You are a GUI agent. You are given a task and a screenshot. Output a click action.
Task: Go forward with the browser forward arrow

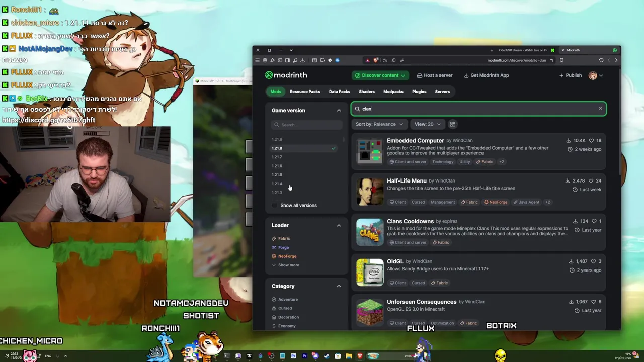(616, 60)
